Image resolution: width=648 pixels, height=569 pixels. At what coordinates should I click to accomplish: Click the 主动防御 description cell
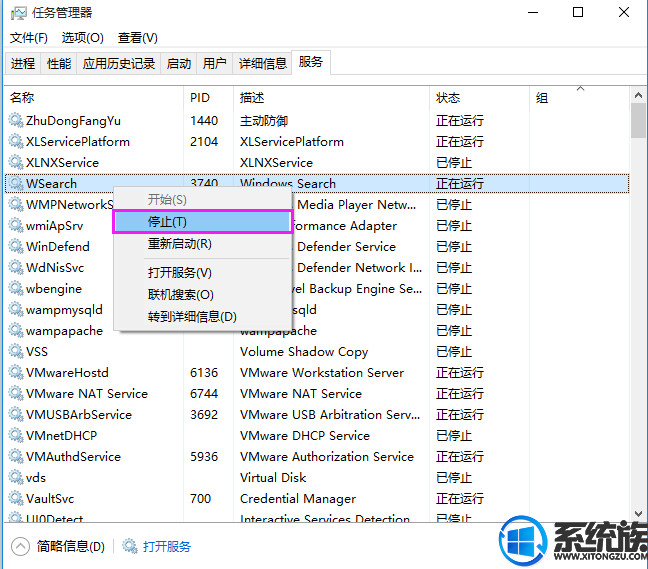(264, 121)
